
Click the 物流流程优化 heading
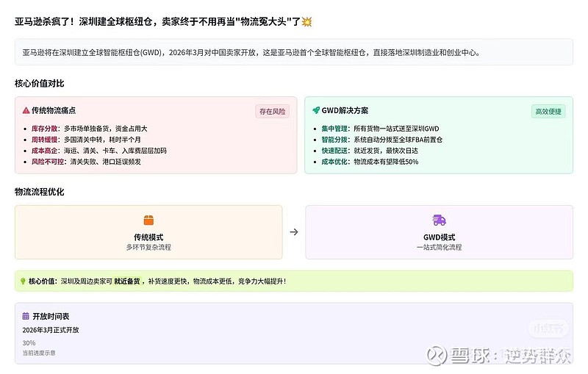pos(40,192)
